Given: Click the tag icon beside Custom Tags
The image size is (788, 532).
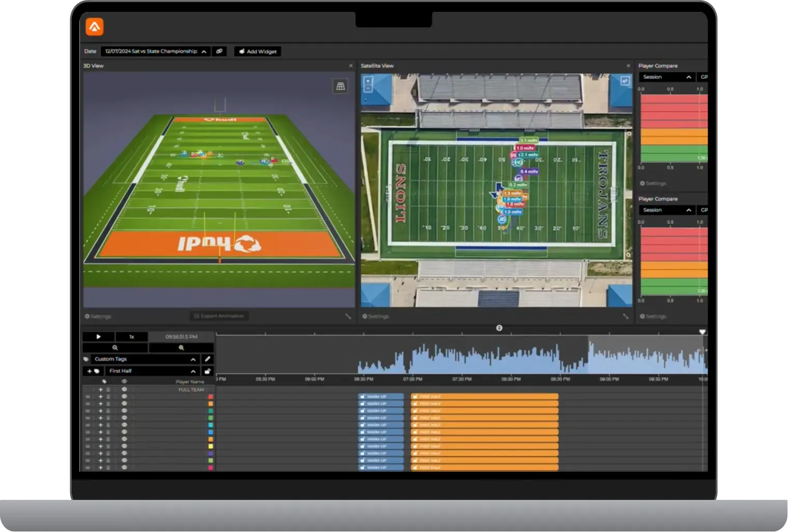Looking at the screenshot, I should (x=86, y=359).
